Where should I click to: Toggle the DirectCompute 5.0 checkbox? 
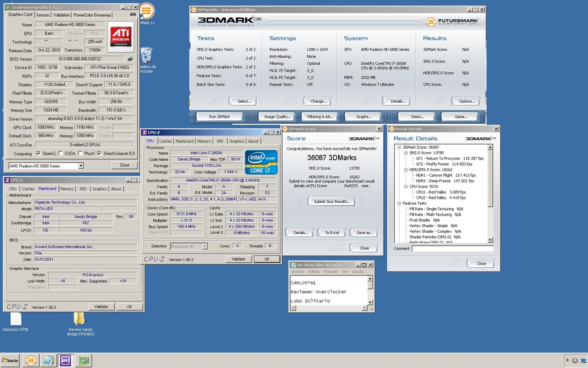99,153
